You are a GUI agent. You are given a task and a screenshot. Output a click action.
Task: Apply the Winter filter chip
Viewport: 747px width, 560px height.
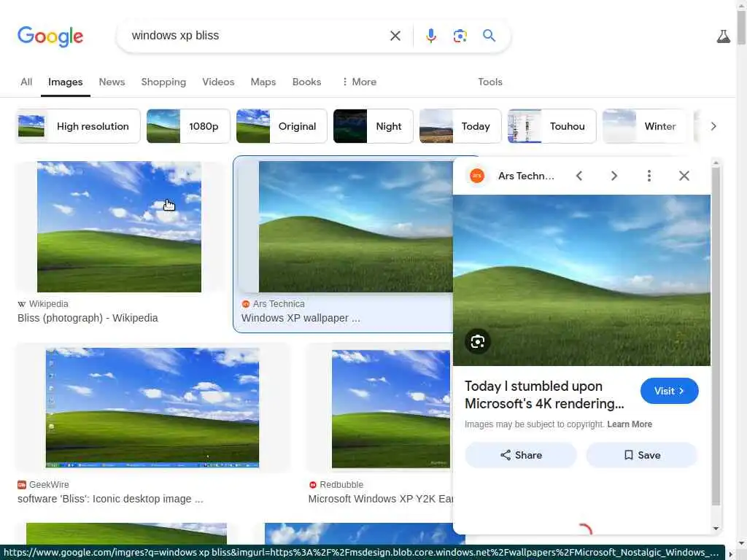(x=645, y=126)
